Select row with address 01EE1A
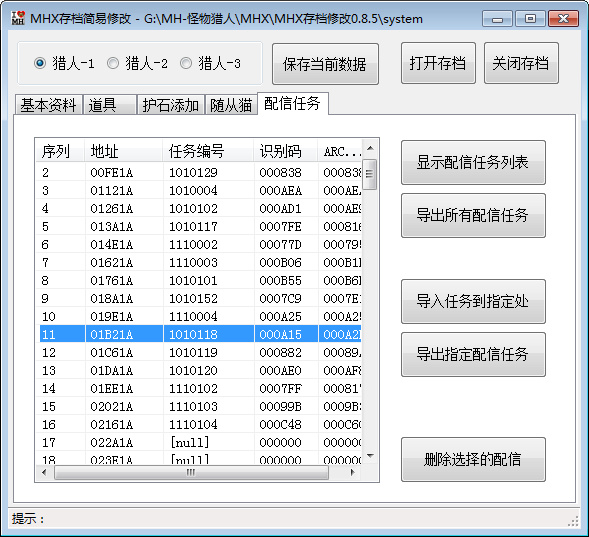This screenshot has width=589, height=537. [199, 388]
